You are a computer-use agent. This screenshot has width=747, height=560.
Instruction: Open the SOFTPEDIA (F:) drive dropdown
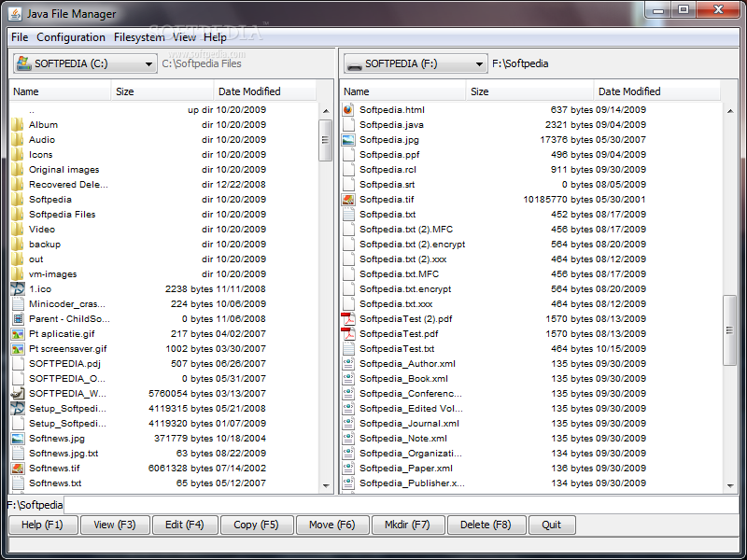pos(416,63)
